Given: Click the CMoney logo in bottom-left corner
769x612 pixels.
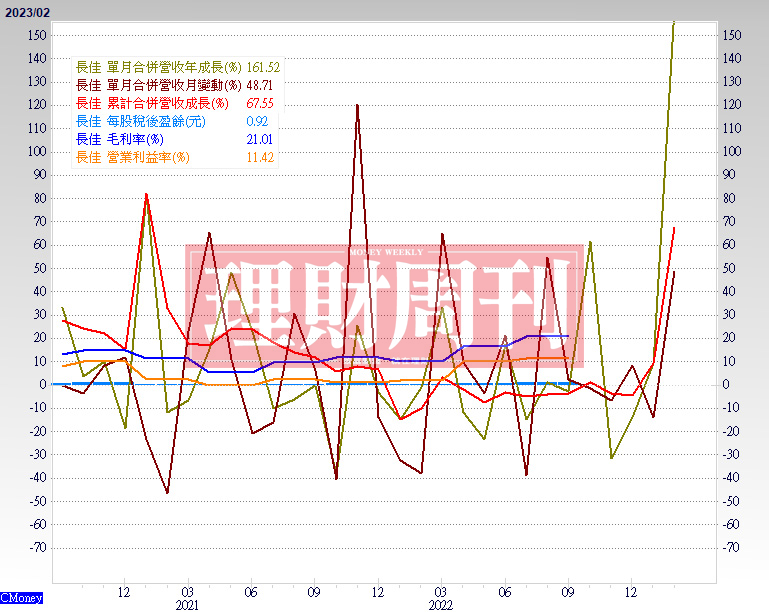Looking at the screenshot, I should [x=22, y=598].
